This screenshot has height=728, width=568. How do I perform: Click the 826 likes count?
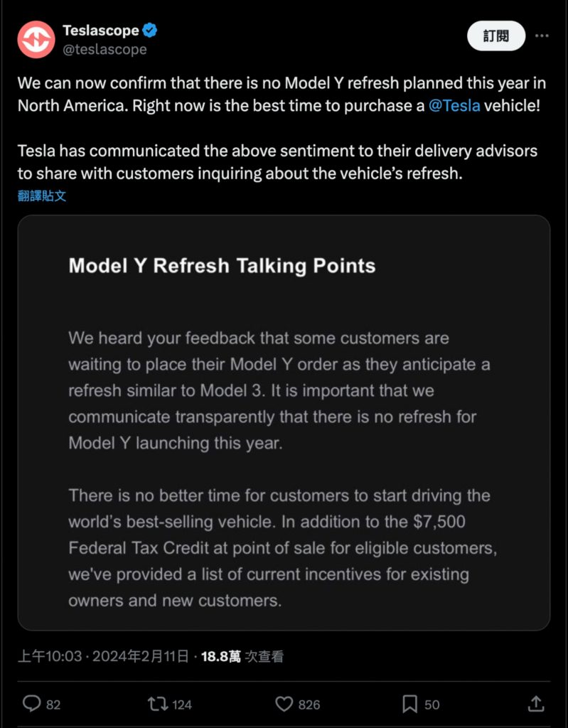coord(309,705)
